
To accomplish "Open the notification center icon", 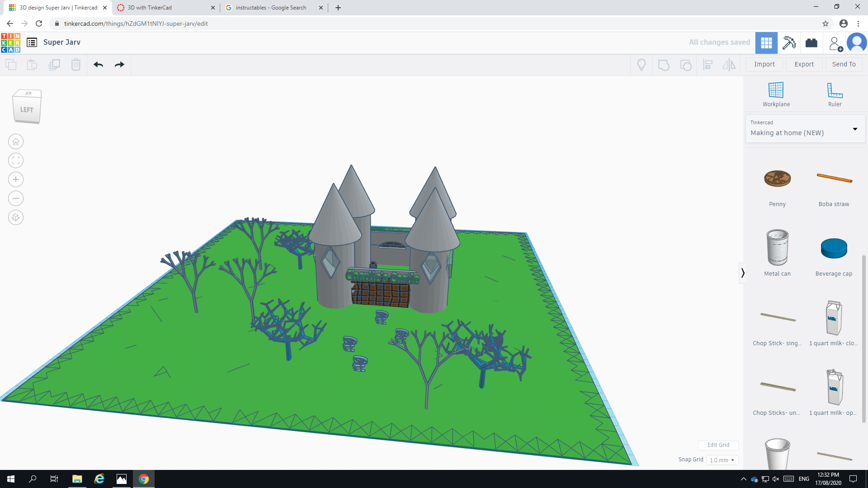I will click(x=853, y=479).
